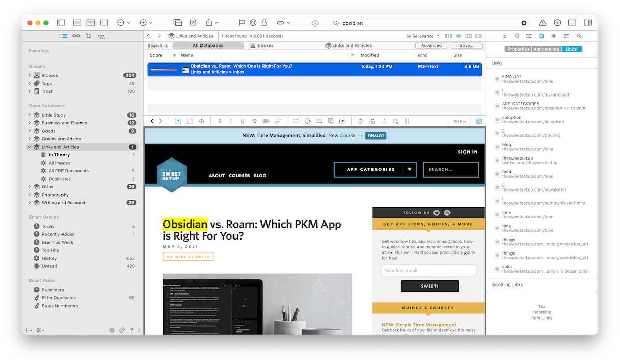Open the search magnifier inspector icon
The height and width of the screenshot is (364, 620).
click(x=579, y=36)
